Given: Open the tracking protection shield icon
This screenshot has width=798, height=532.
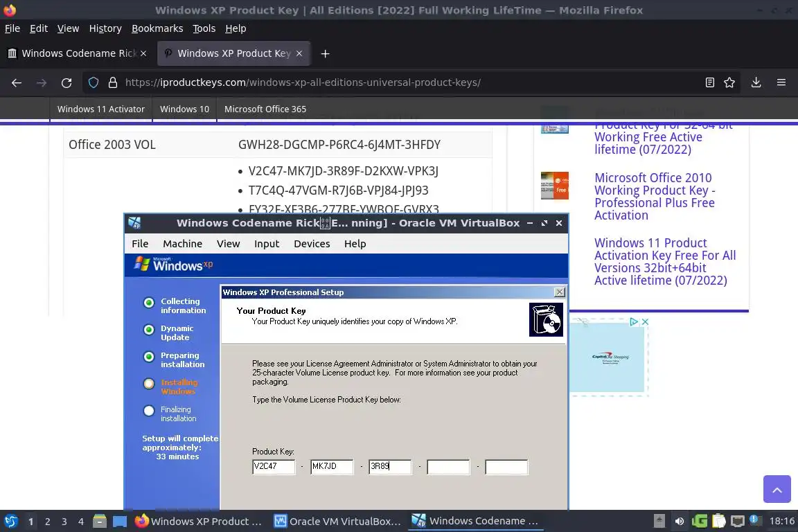Looking at the screenshot, I should (x=93, y=82).
